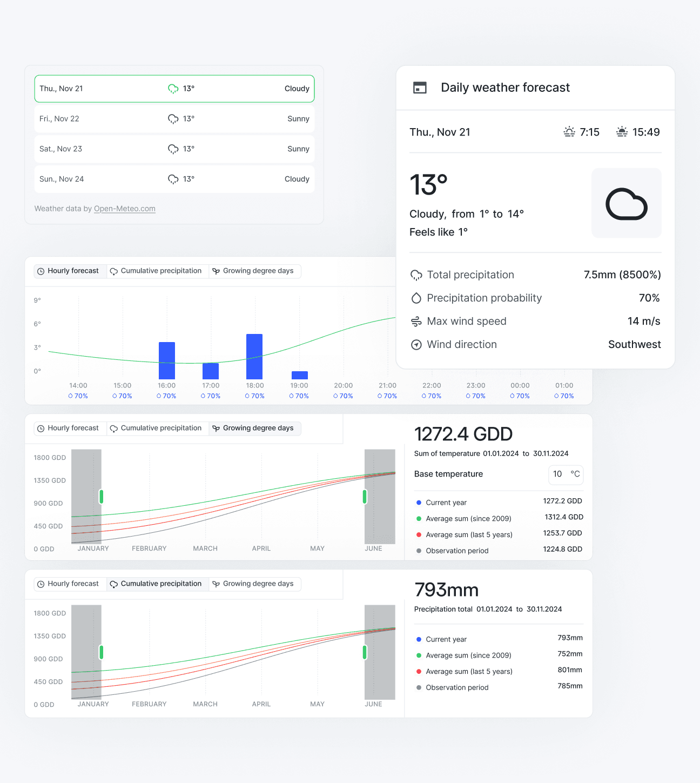Click the sunrise icon next to 7:15
The width and height of the screenshot is (700, 783).
(x=568, y=131)
